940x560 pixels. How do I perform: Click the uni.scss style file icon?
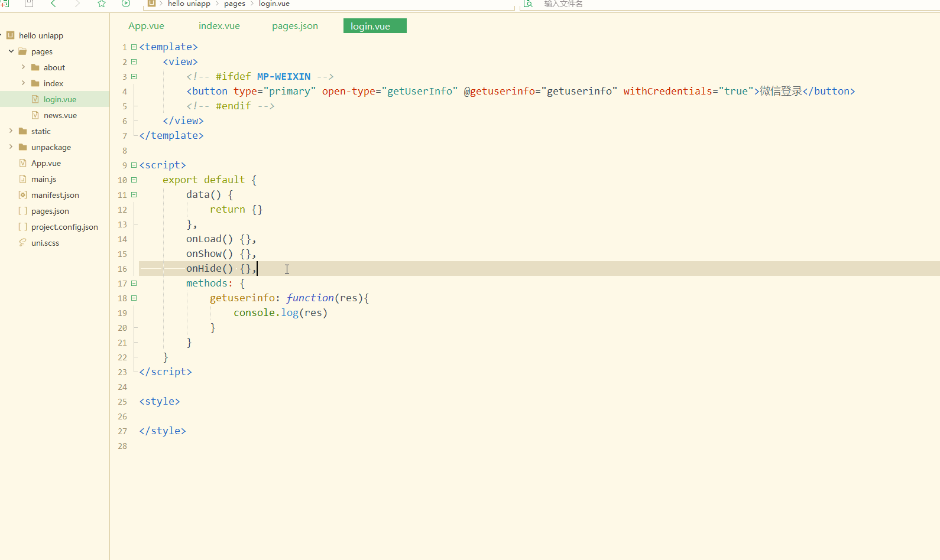tap(22, 243)
